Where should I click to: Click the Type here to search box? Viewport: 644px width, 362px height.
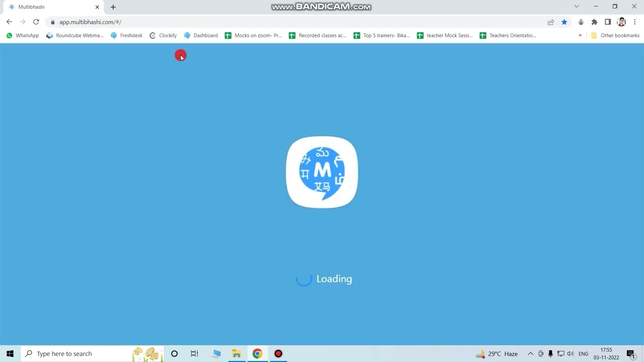point(92,354)
